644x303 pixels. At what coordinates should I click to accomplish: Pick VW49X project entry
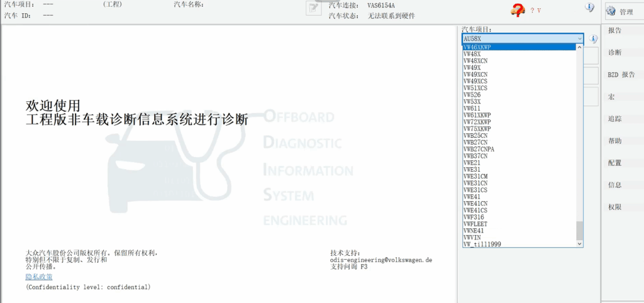(x=519, y=67)
